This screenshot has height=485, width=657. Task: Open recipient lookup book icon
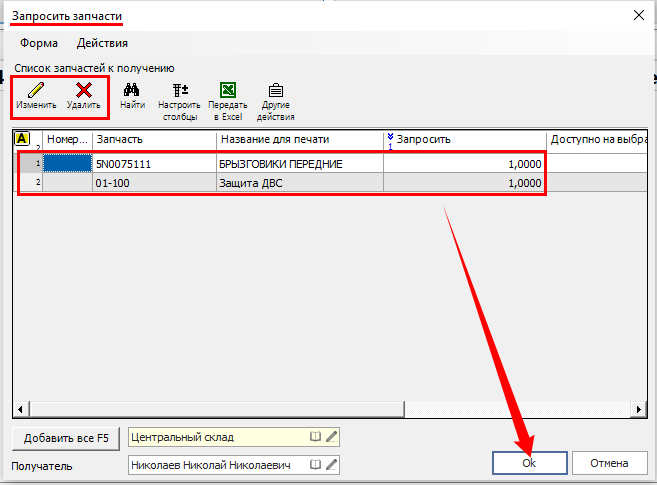315,465
